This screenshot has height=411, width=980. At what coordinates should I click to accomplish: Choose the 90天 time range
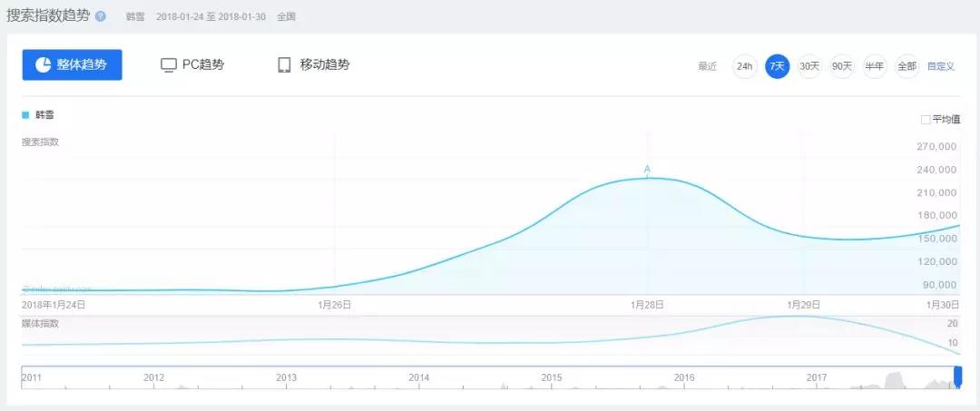pyautogui.click(x=842, y=66)
